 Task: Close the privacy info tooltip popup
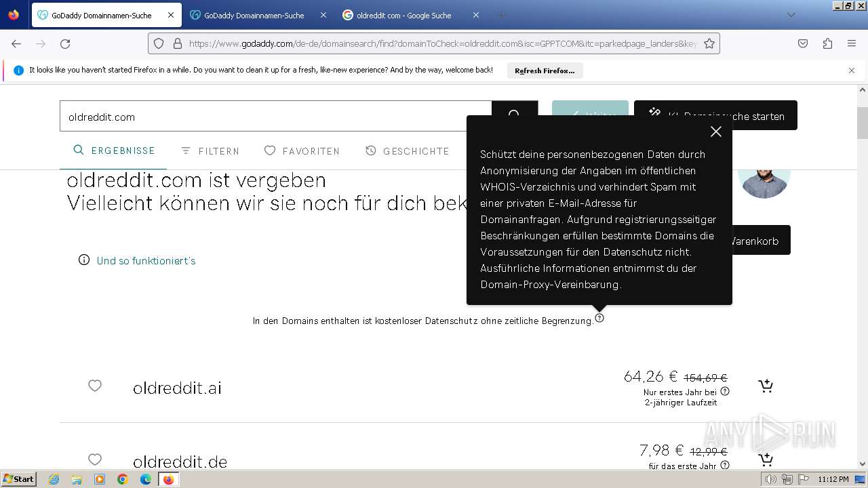click(x=715, y=131)
